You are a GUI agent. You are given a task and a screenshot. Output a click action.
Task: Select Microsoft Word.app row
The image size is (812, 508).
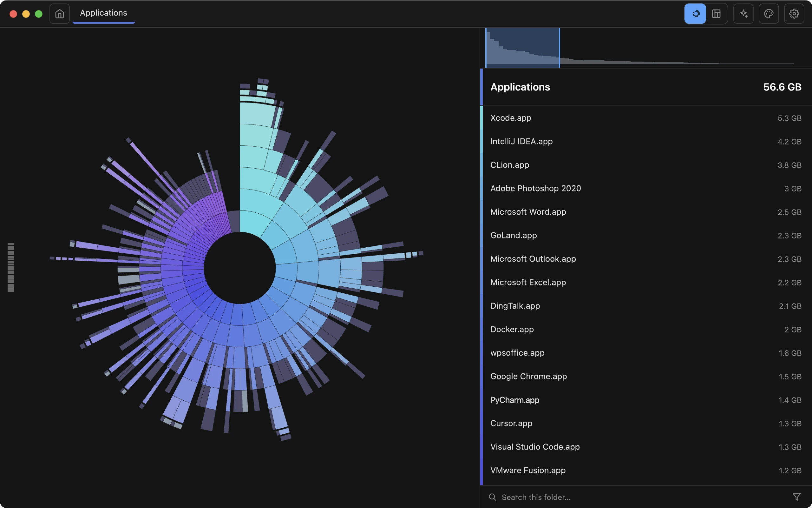coord(645,212)
